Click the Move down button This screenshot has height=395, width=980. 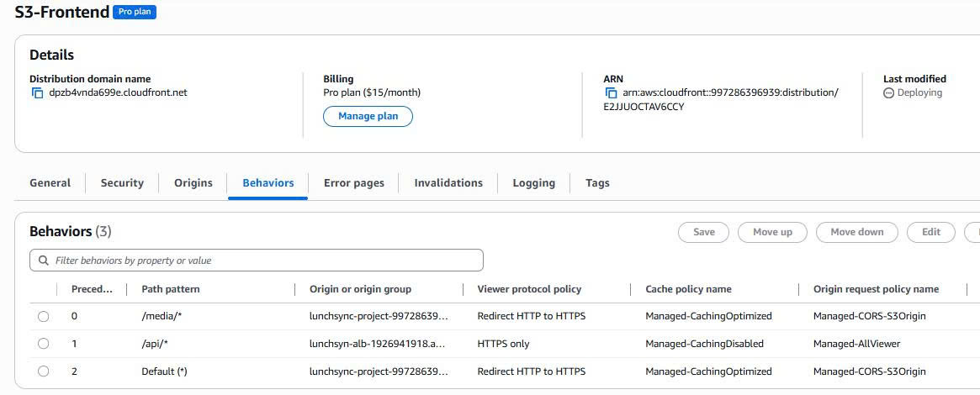pos(856,232)
